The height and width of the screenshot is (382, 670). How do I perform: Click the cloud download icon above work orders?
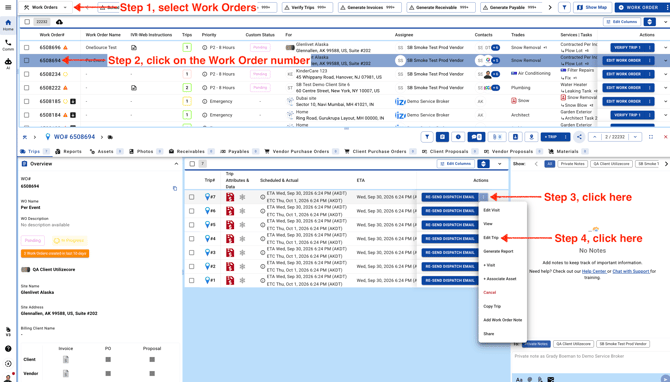click(59, 22)
